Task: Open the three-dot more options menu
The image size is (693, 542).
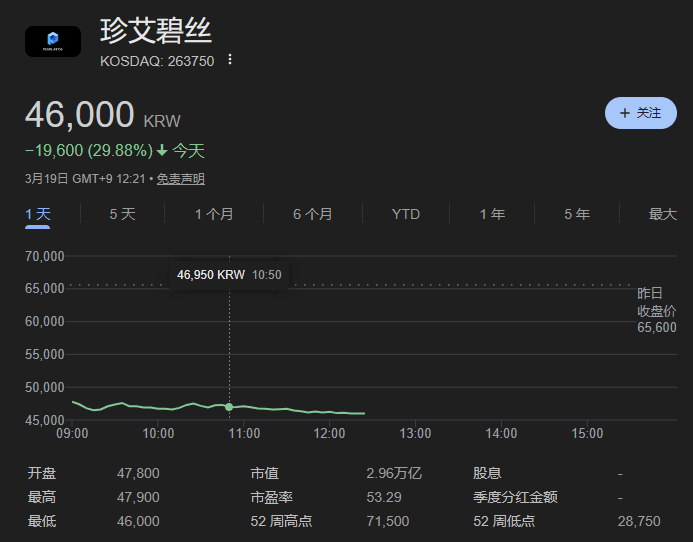Action: coord(230,60)
